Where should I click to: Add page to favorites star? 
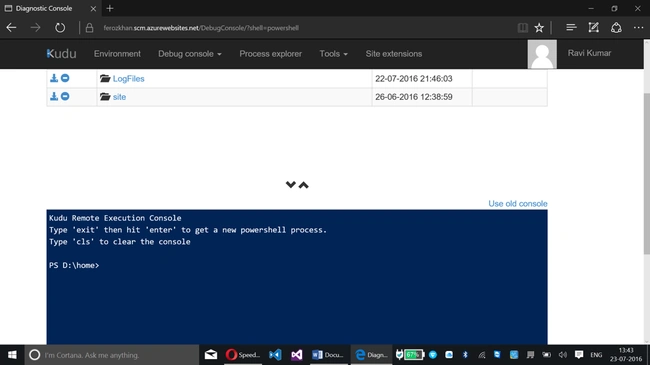coord(539,28)
